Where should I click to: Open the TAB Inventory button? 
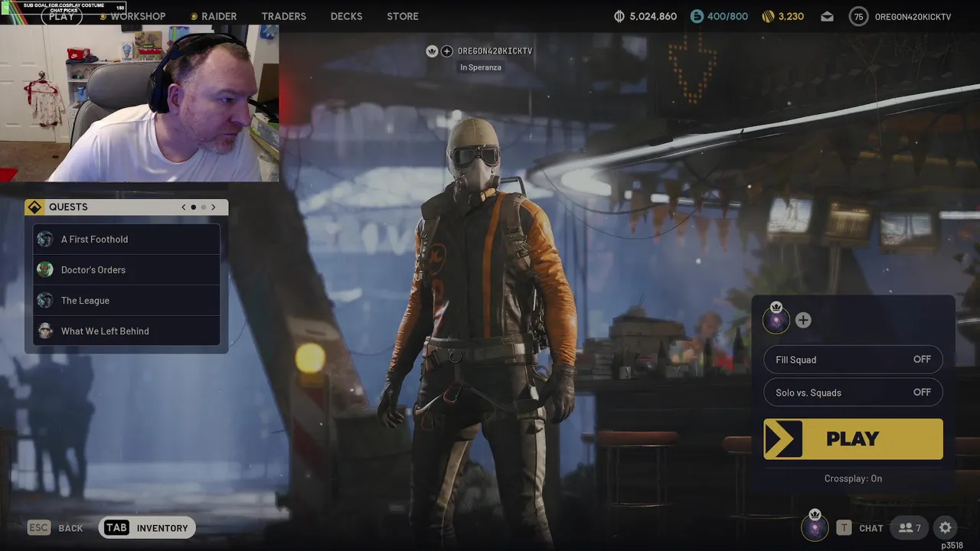click(147, 528)
